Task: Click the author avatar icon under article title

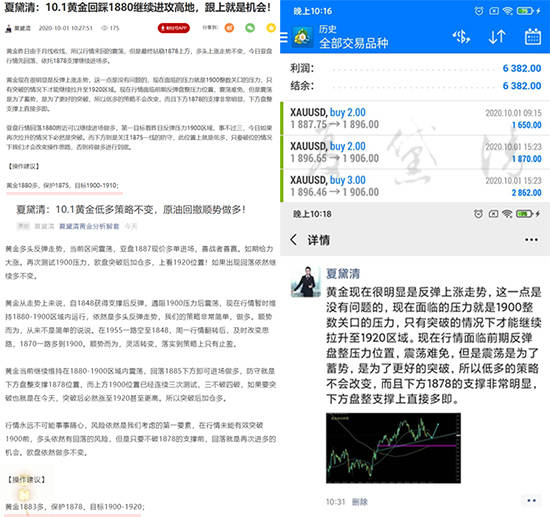Action: pos(9,28)
